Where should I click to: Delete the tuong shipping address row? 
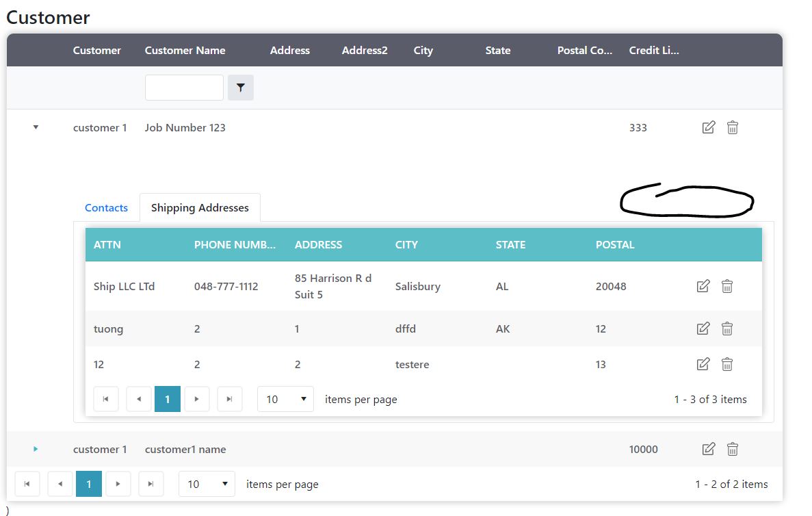pyautogui.click(x=727, y=328)
